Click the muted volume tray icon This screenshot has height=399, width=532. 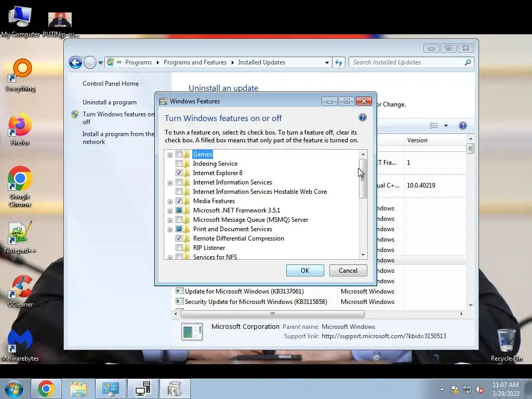click(x=480, y=390)
